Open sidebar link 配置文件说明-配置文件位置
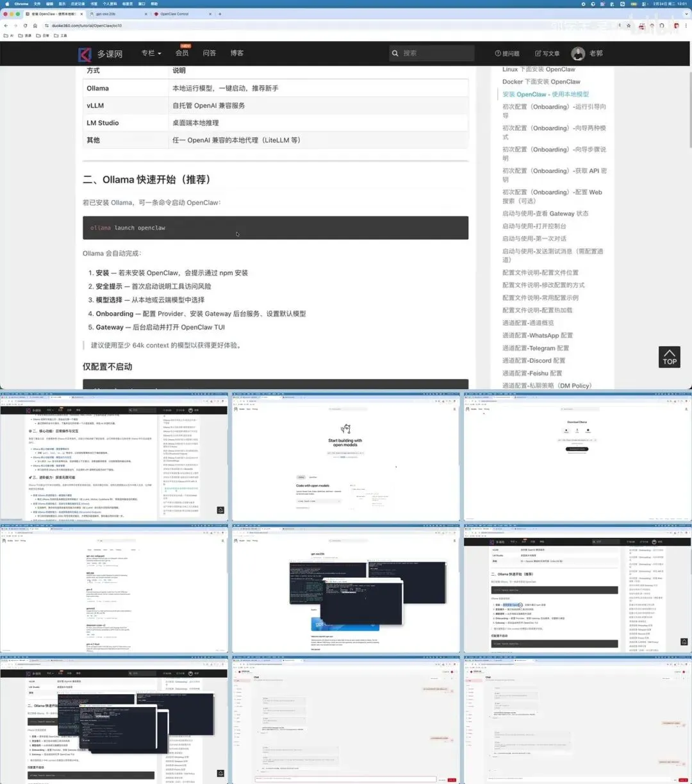This screenshot has height=784, width=692. click(540, 272)
